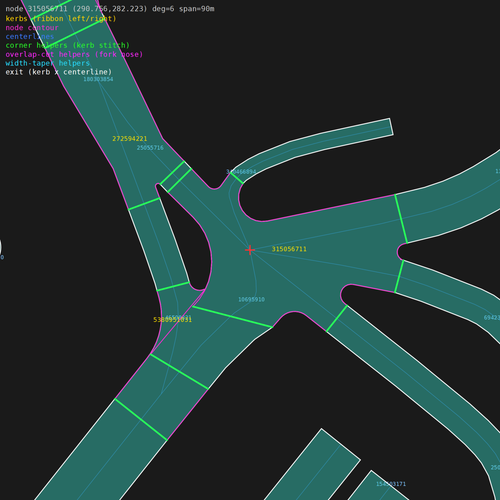Click the way label 25055716
The width and height of the screenshot is (500, 500).
point(150,148)
